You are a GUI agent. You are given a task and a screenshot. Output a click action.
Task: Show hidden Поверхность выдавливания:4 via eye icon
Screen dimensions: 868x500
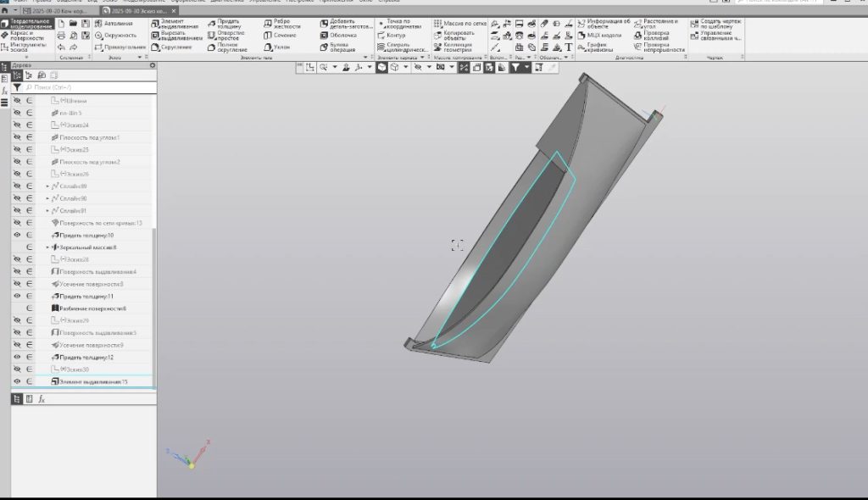tap(17, 271)
